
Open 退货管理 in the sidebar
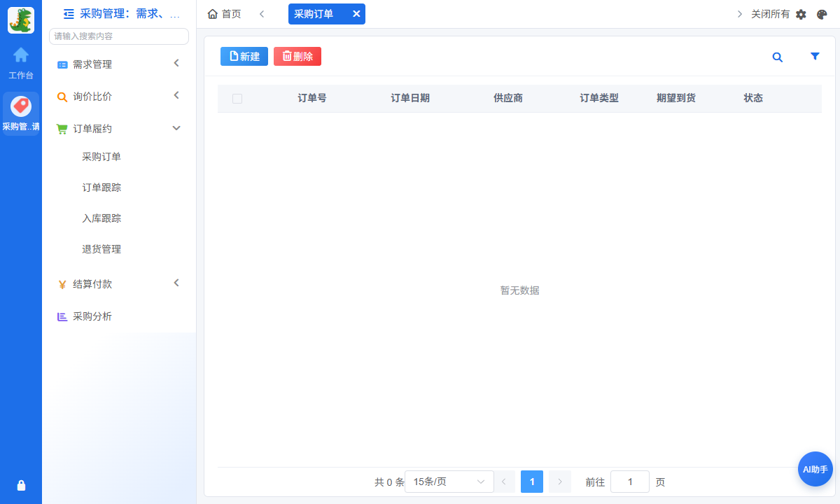101,249
